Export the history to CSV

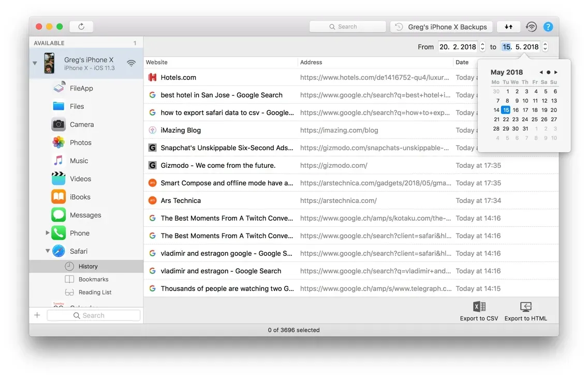coord(478,311)
